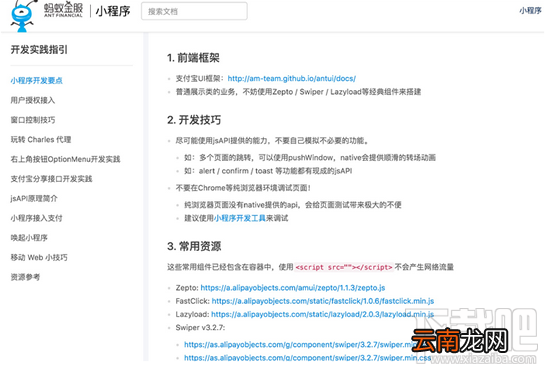Open 小程序接入支付 sidebar item
This screenshot has height=369, width=545.
coord(36,218)
